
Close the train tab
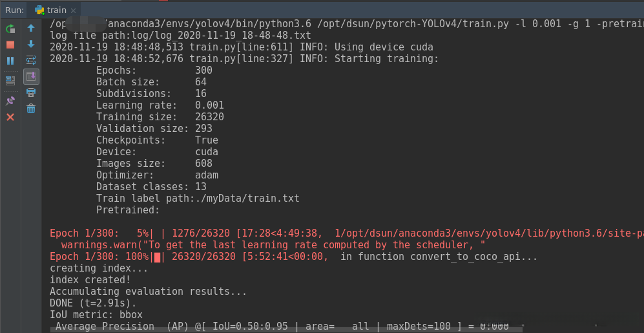coord(73,10)
